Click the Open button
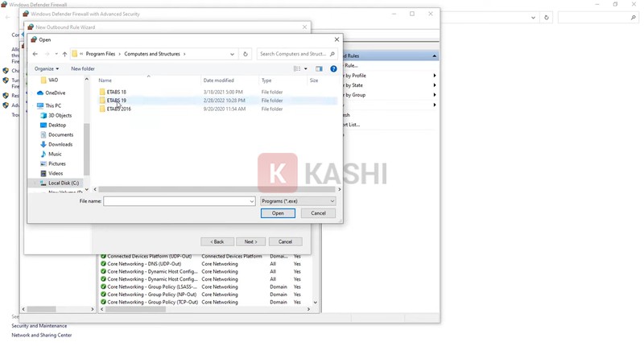 278,213
